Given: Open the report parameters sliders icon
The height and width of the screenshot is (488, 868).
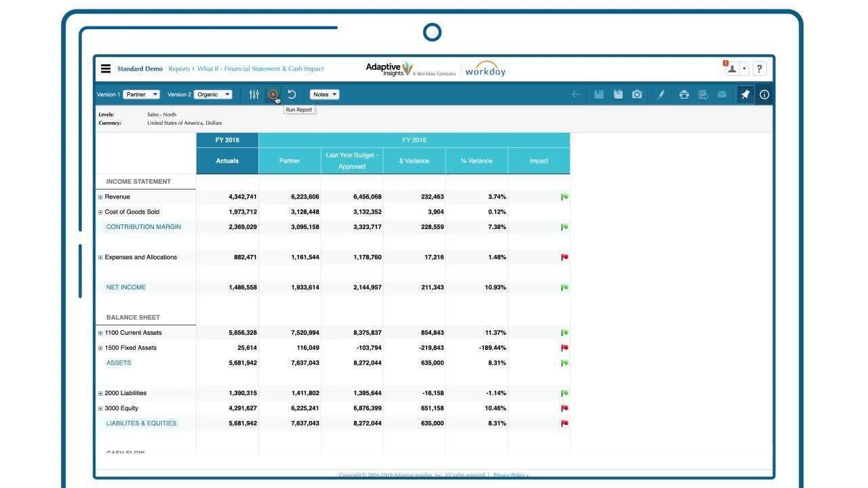Looking at the screenshot, I should 254,95.
